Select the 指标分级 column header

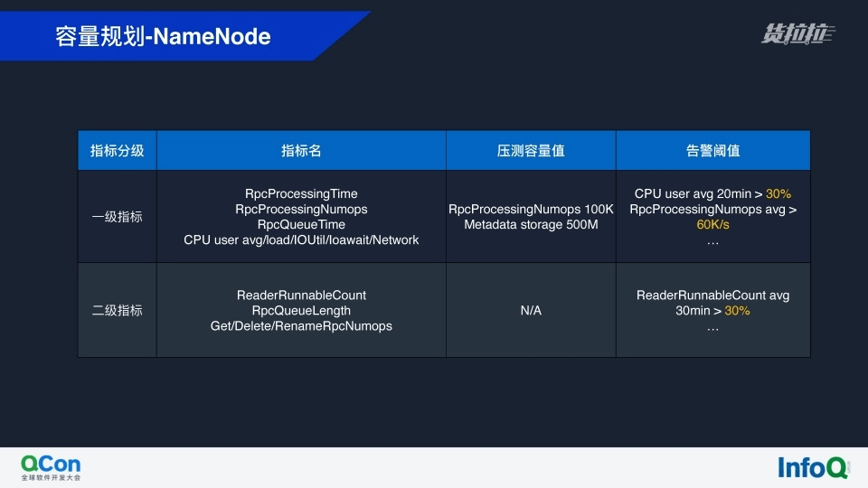tap(117, 151)
